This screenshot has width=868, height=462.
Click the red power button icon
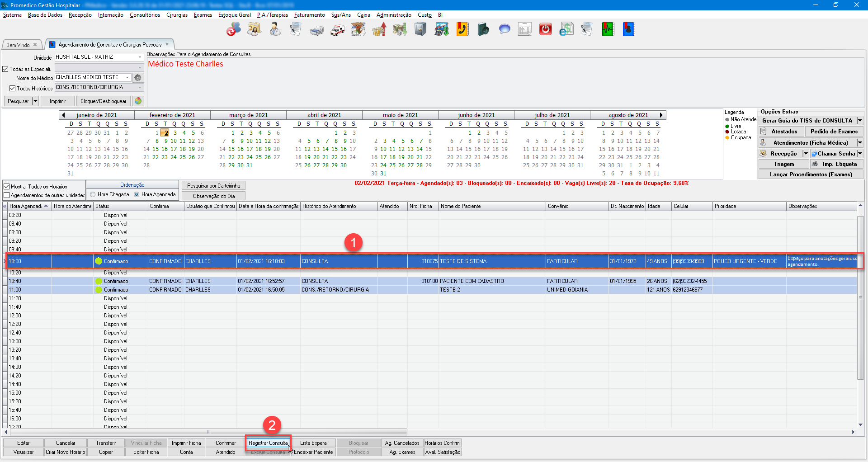(546, 29)
